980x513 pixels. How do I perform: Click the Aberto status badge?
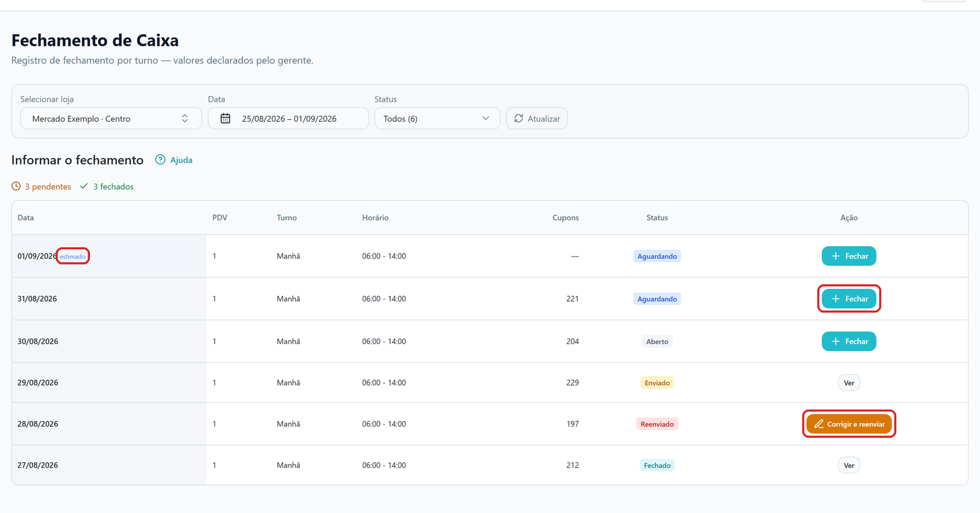coord(657,341)
